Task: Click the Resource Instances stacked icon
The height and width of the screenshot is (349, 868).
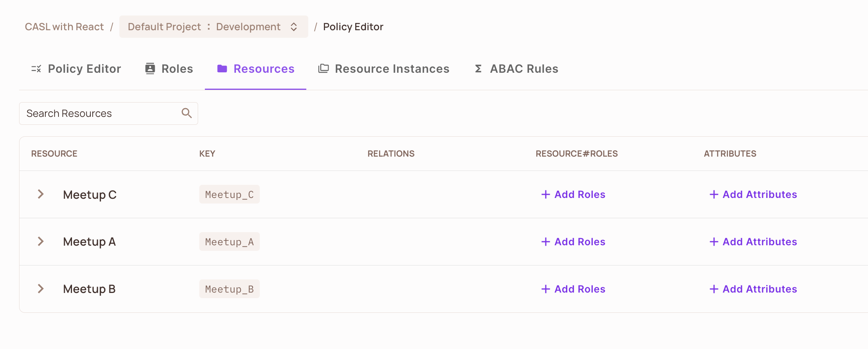Action: (x=323, y=69)
